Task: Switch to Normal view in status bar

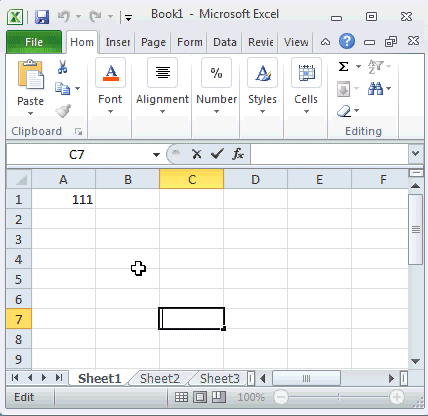Action: coord(181,397)
